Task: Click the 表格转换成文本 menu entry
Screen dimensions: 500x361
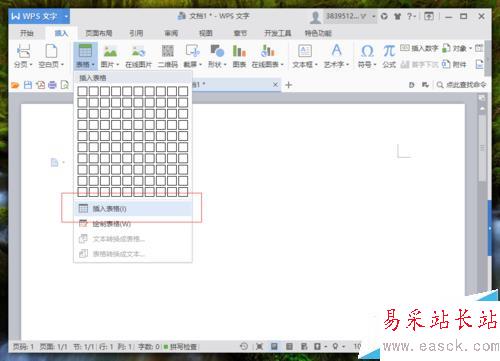Action: (133, 254)
